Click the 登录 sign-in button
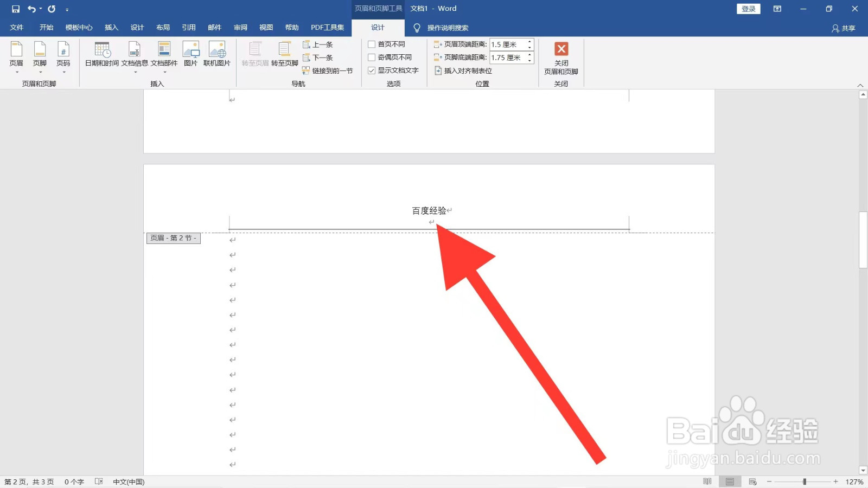 [749, 9]
